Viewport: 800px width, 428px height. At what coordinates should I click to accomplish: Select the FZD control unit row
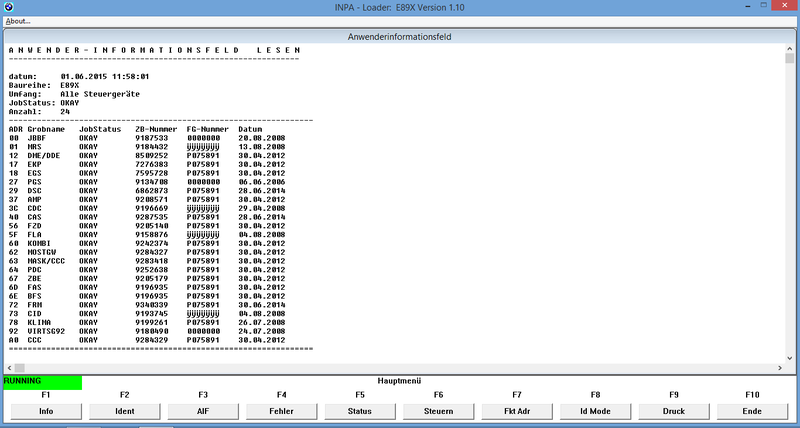[x=147, y=226]
